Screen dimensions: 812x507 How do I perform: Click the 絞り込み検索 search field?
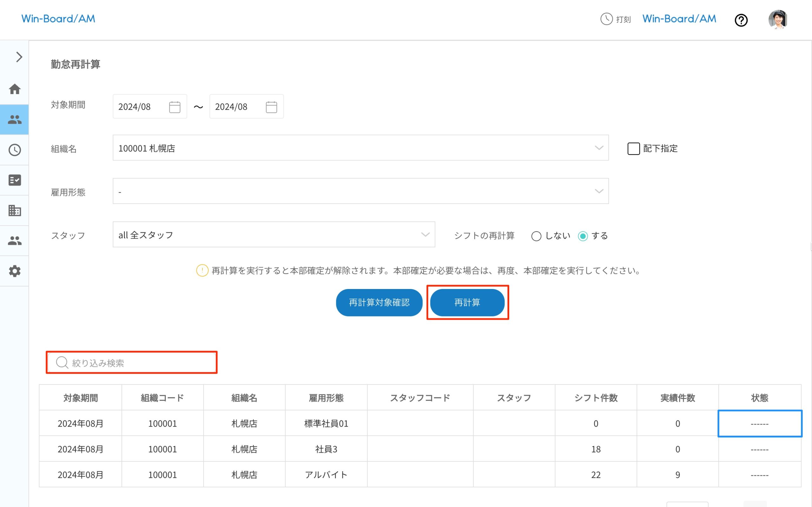[x=134, y=363]
